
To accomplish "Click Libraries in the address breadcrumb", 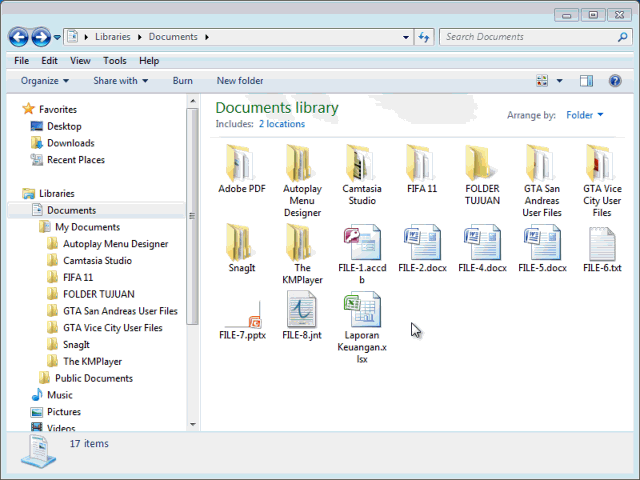I will (113, 37).
